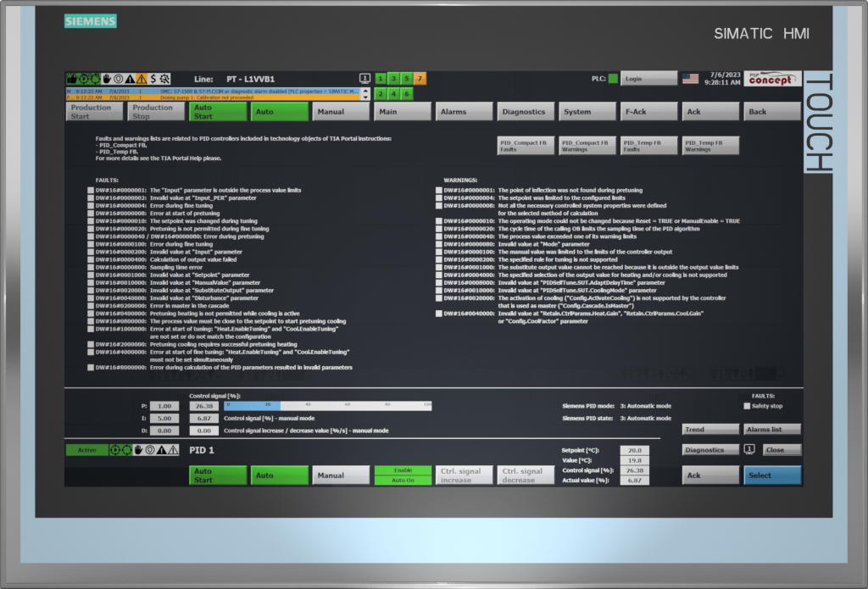Click the Production Stop button

coord(156,111)
